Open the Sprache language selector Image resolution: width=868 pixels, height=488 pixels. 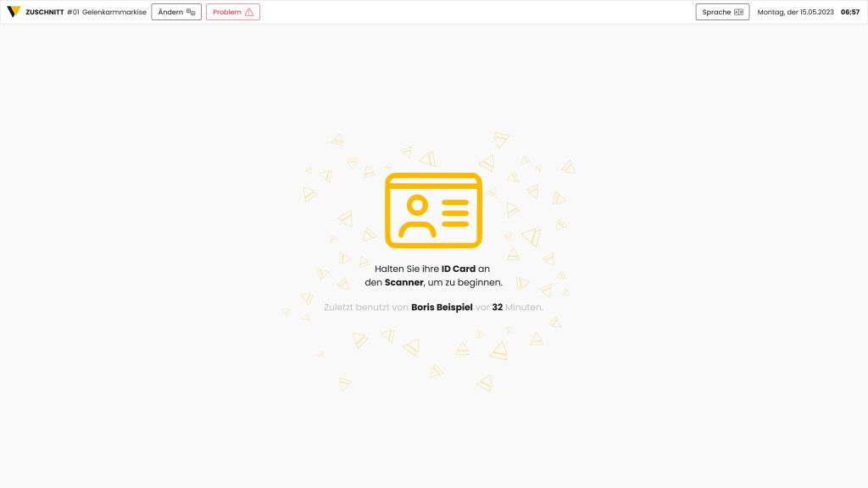[x=722, y=12]
